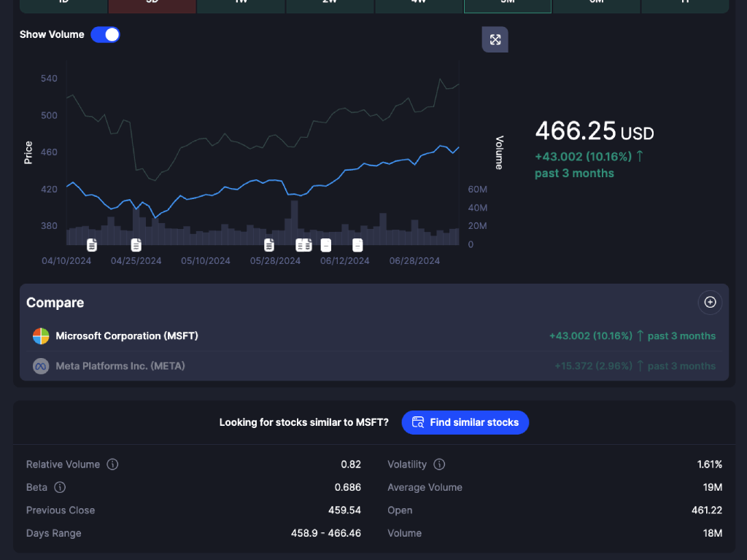Click the Days Range value 458.9 - 466.46
Screen dimensions: 747x560
coord(326,533)
